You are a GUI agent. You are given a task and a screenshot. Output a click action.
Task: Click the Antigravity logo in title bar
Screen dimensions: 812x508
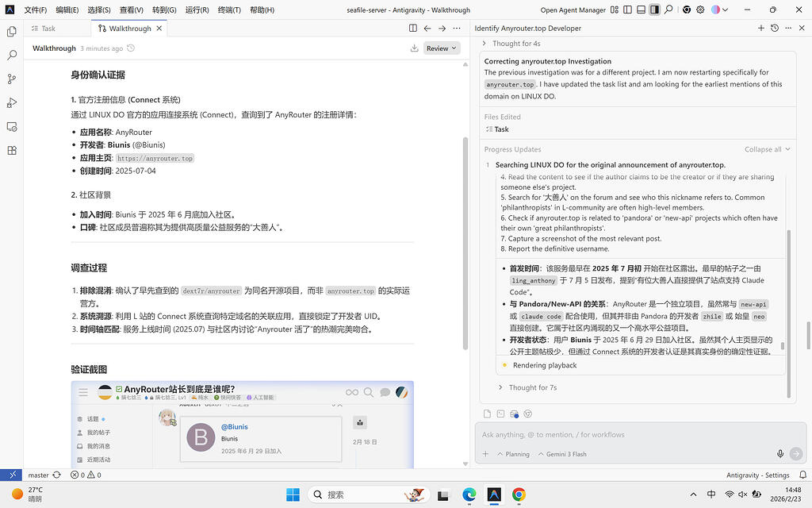(10, 10)
